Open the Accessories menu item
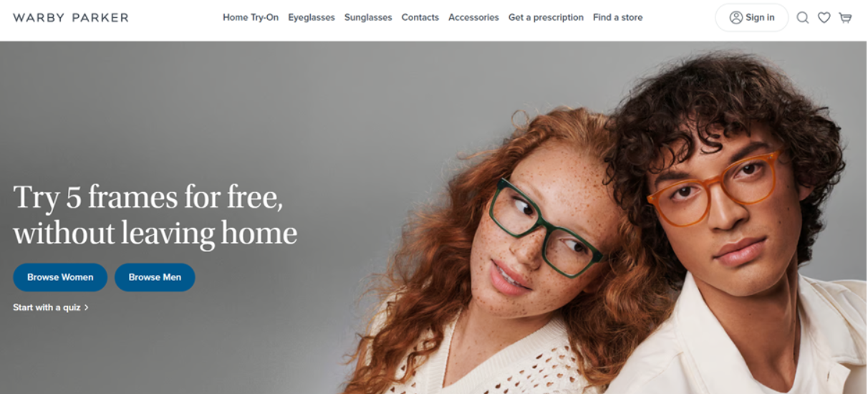The width and height of the screenshot is (868, 394). [x=473, y=17]
